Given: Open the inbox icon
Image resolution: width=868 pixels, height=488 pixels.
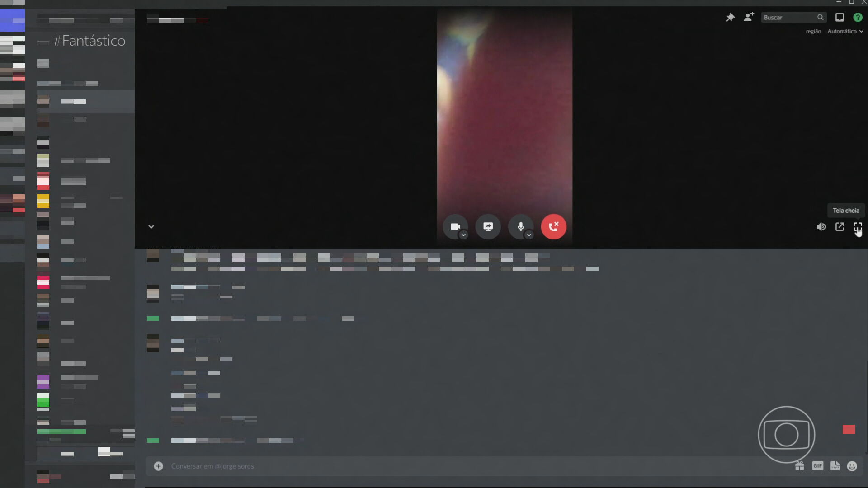Looking at the screenshot, I should tap(840, 18).
